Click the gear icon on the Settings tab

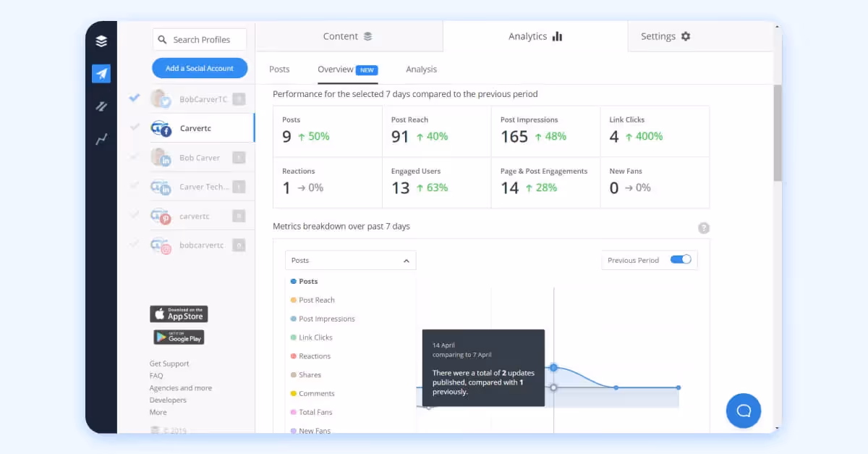(684, 35)
